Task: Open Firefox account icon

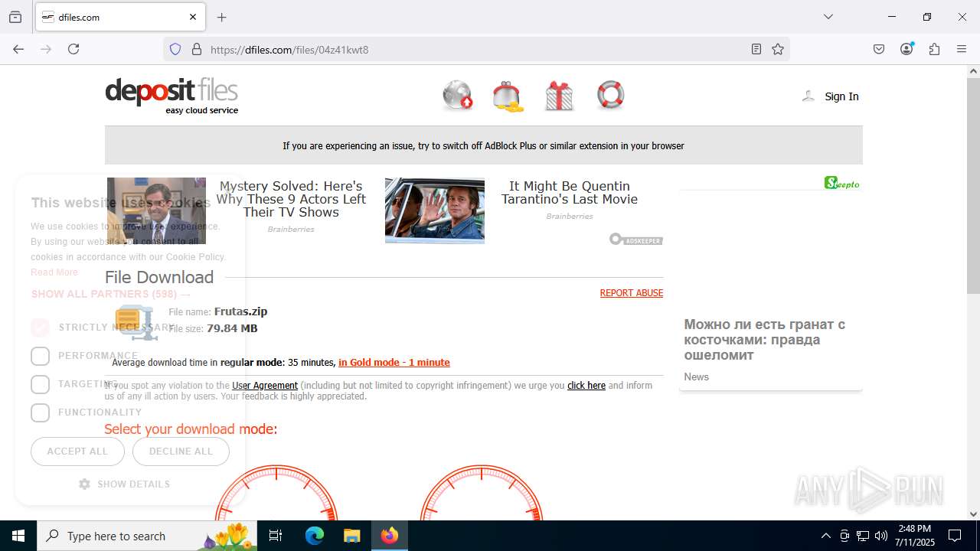Action: coord(906,49)
